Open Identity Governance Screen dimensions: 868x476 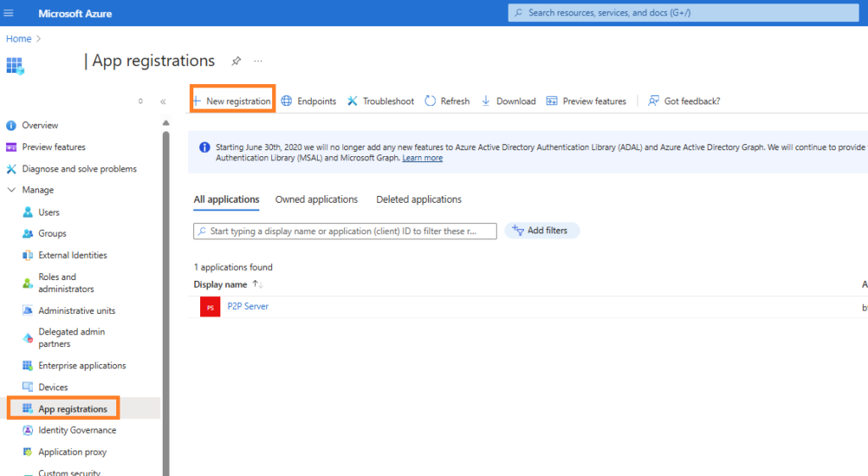coord(77,430)
